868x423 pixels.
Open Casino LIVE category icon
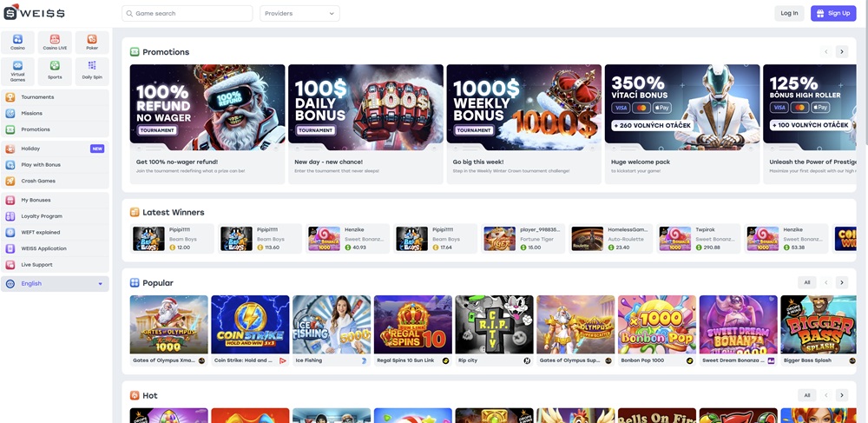tap(55, 42)
